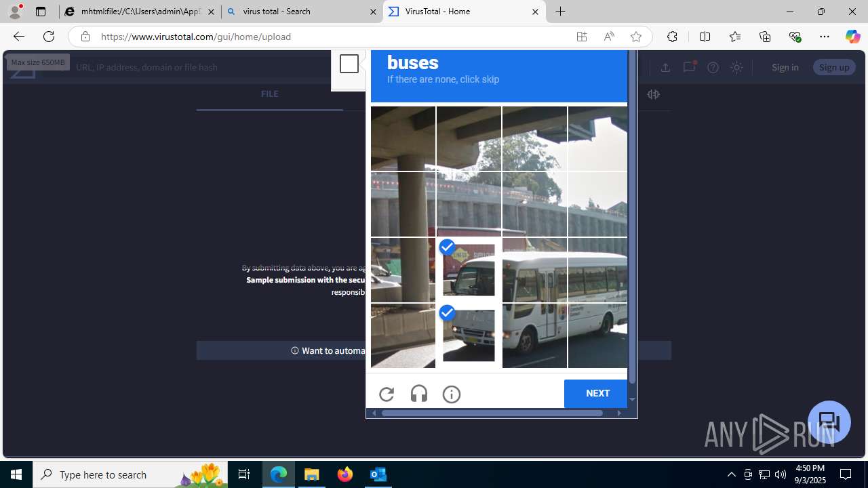Deselect the checked tile showing bus license plate
This screenshot has width=868, height=488.
coord(469,335)
